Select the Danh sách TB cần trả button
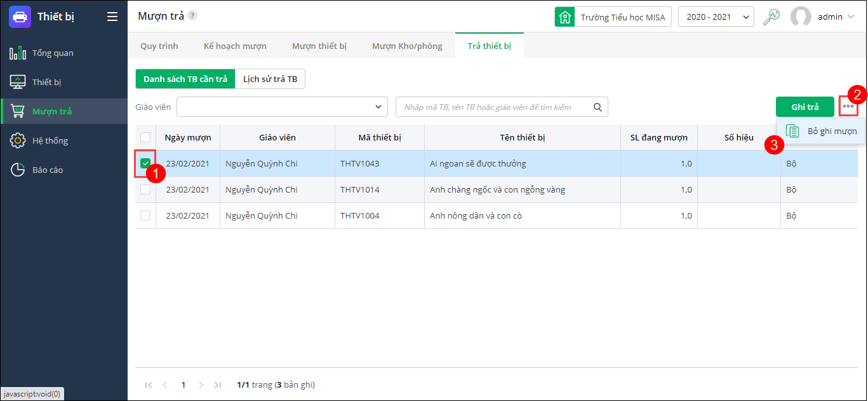Image resolution: width=868 pixels, height=401 pixels. [185, 79]
